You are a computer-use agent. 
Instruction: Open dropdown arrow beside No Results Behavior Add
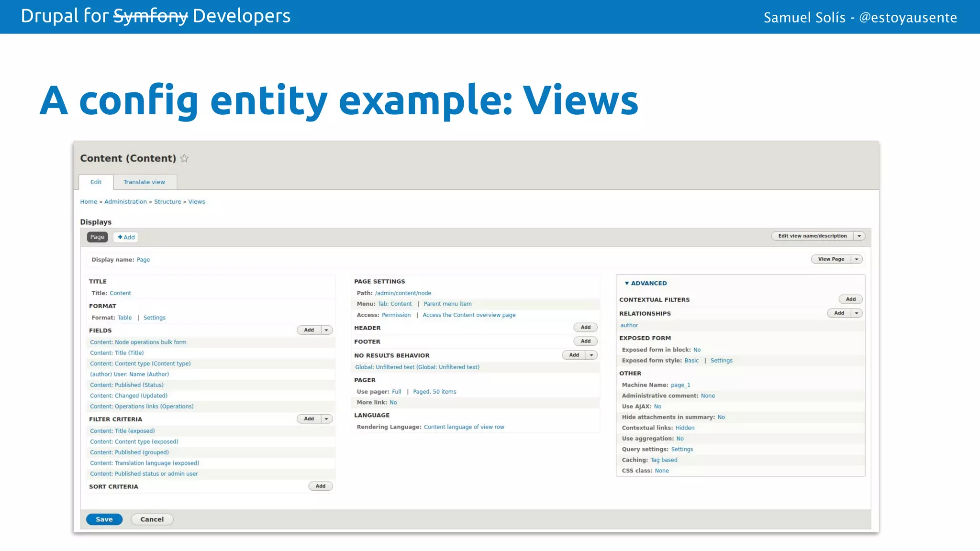(x=592, y=355)
